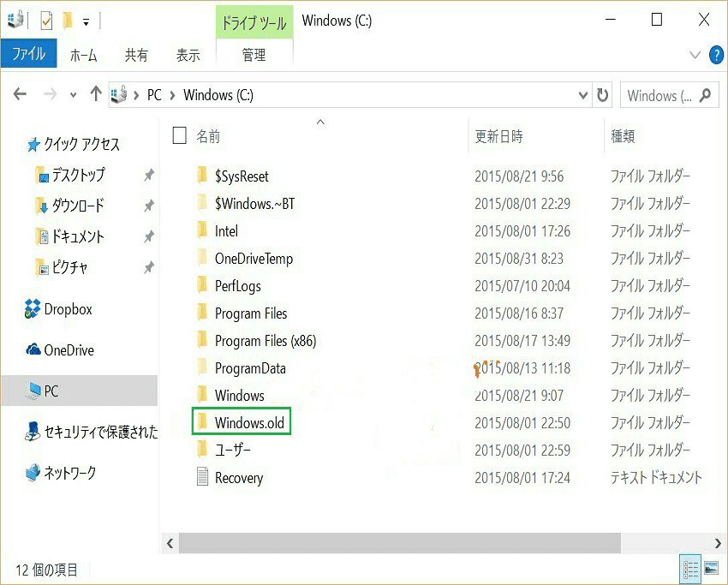Switch to the ホーム ribbon tab
The height and width of the screenshot is (585, 728).
click(84, 56)
